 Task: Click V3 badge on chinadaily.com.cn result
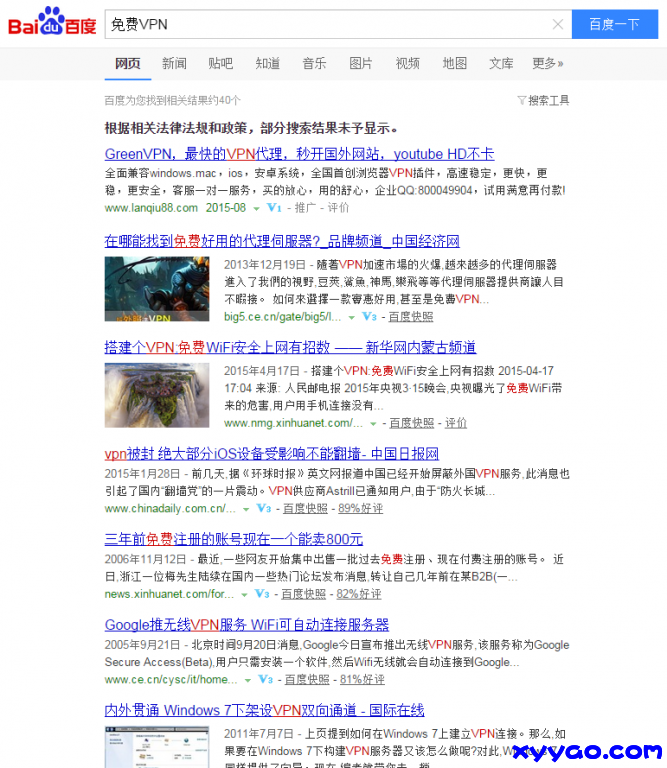click(x=264, y=508)
